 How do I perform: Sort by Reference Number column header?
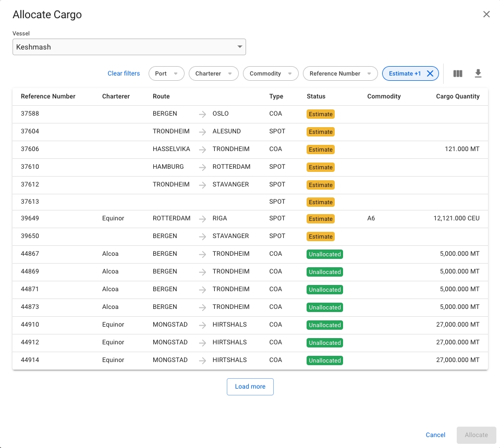(48, 96)
